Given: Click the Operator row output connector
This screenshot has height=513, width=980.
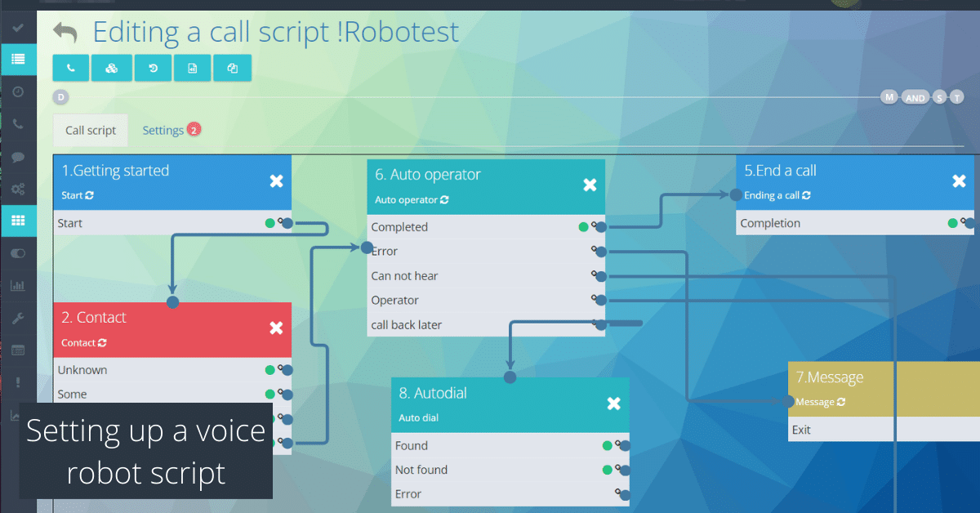Looking at the screenshot, I should pos(600,300).
